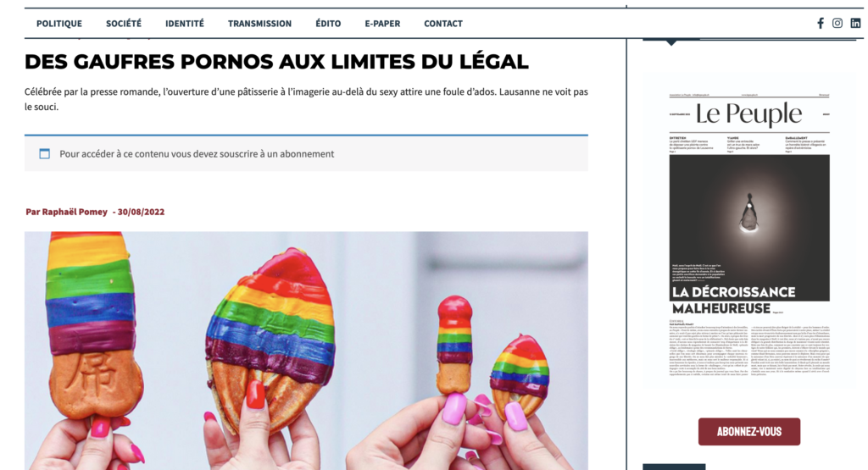
Task: Open the Transmission section
Action: [259, 24]
